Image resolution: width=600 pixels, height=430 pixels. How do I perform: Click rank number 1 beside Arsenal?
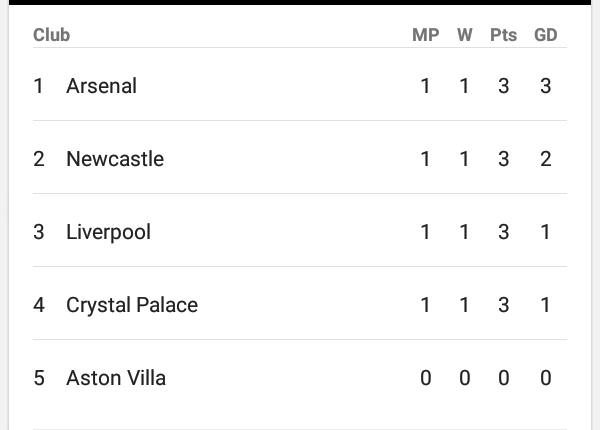point(39,86)
